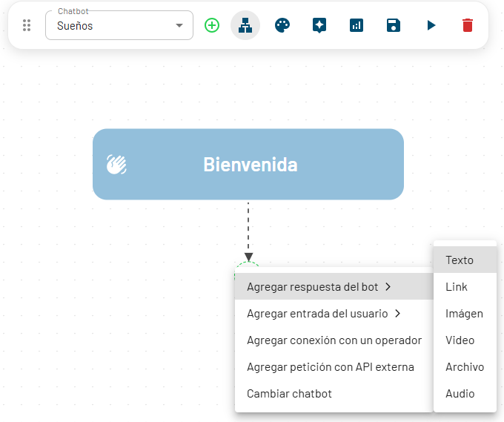Select Agregar conexión con un operador

(334, 340)
